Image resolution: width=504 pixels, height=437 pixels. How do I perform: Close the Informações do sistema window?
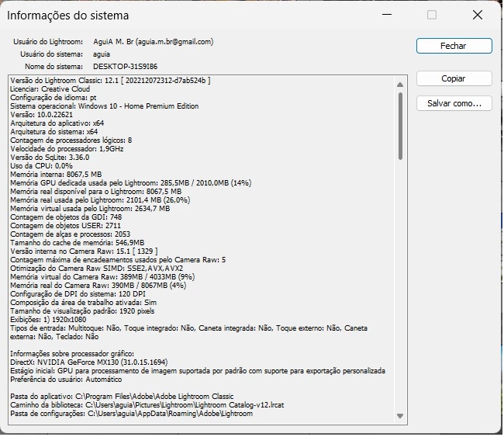(478, 15)
